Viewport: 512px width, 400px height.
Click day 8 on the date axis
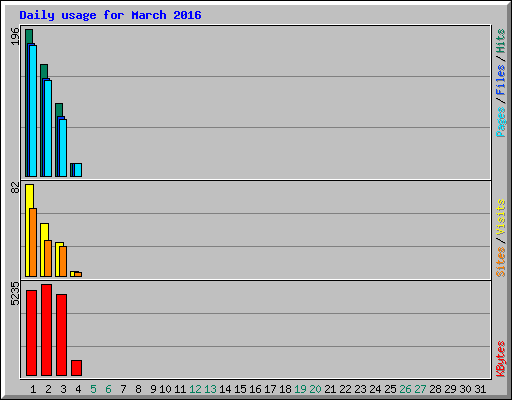pyautogui.click(x=138, y=389)
